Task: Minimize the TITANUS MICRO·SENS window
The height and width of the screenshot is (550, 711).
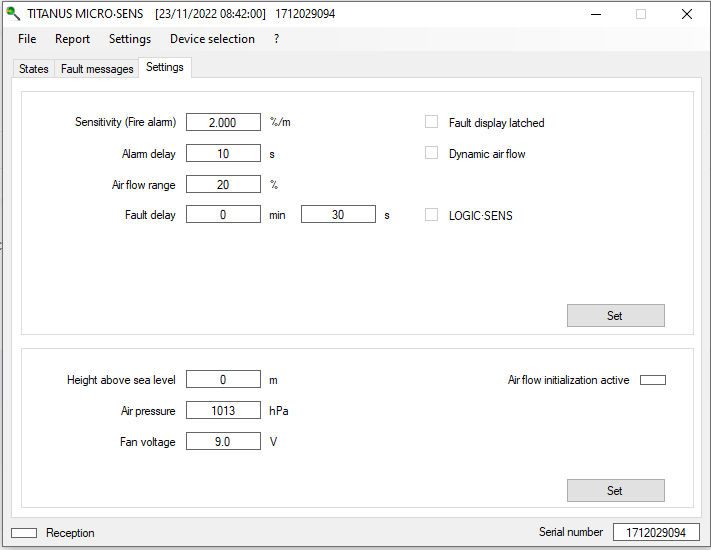Action: pyautogui.click(x=596, y=14)
